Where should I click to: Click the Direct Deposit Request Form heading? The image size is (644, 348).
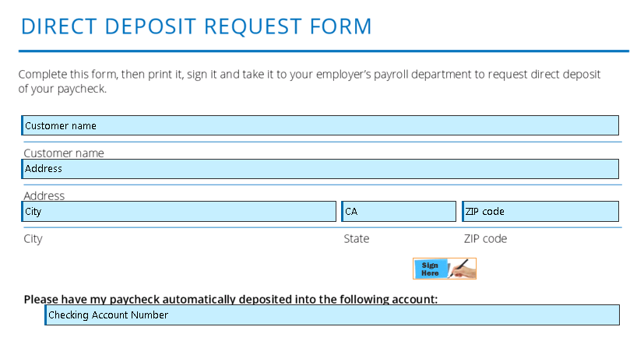pyautogui.click(x=196, y=26)
